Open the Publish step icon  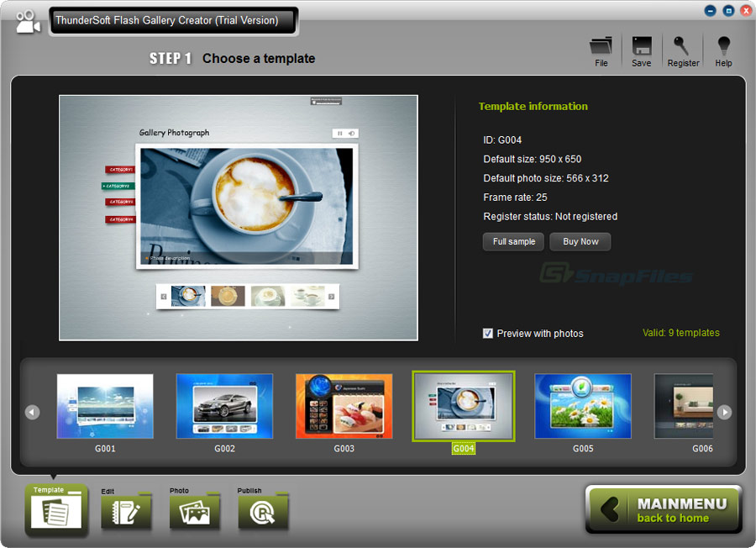click(263, 512)
